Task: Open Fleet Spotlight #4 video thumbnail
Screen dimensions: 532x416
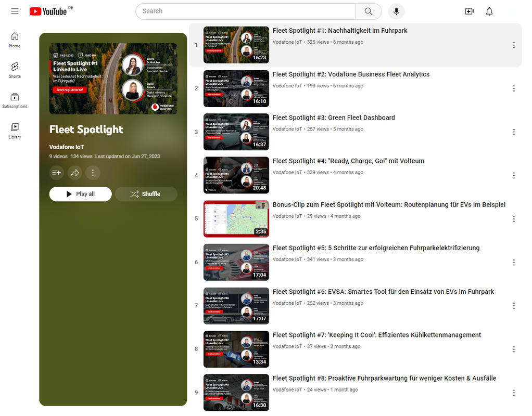Action: [236, 175]
